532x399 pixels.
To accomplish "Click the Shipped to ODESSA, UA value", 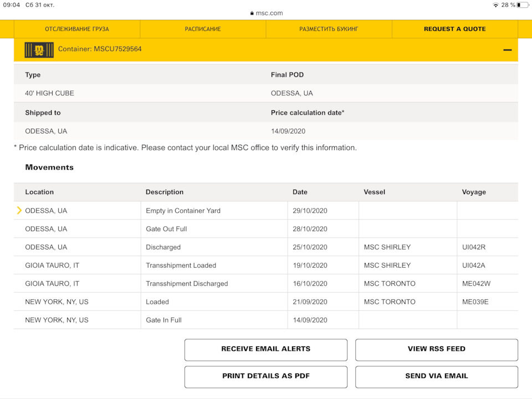I will click(x=46, y=131).
